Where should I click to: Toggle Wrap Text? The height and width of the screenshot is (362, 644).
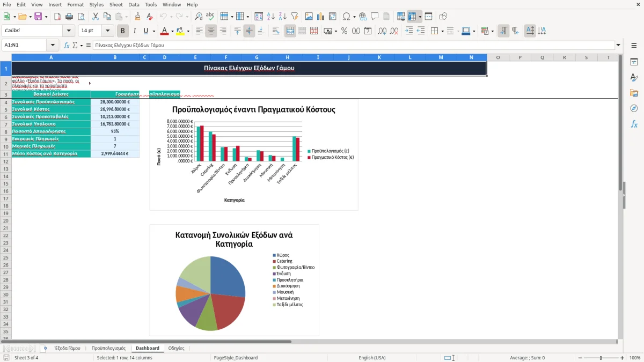[x=276, y=31]
